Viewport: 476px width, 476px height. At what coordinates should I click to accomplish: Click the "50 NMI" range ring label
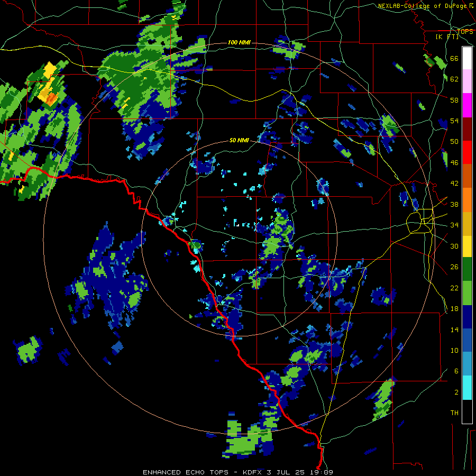tap(239, 140)
